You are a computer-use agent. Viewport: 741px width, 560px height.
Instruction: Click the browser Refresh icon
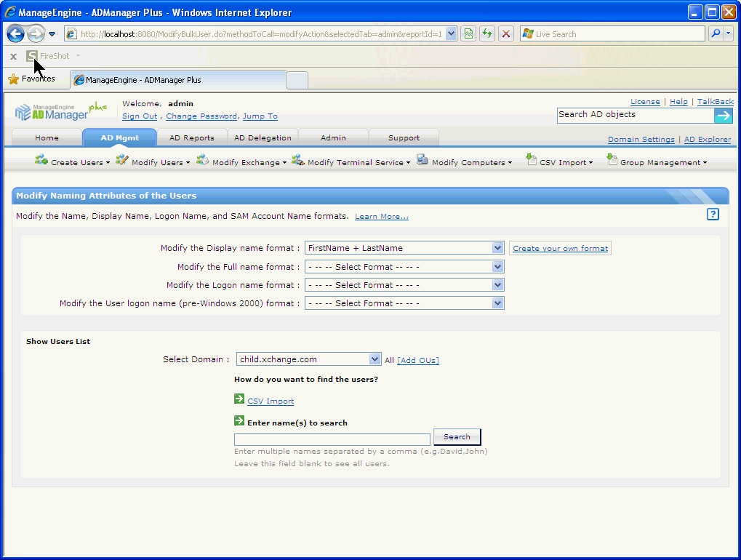(486, 33)
